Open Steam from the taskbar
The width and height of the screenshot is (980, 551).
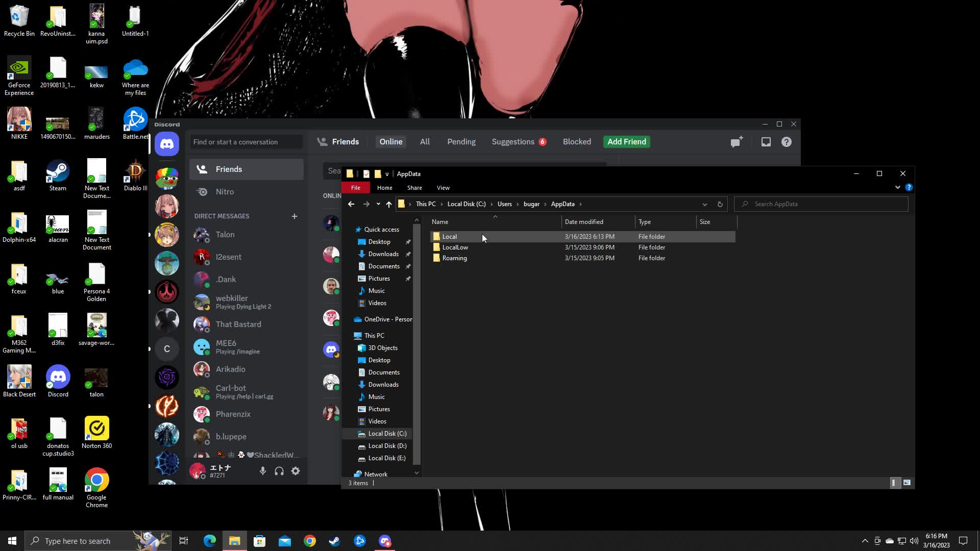click(x=335, y=541)
